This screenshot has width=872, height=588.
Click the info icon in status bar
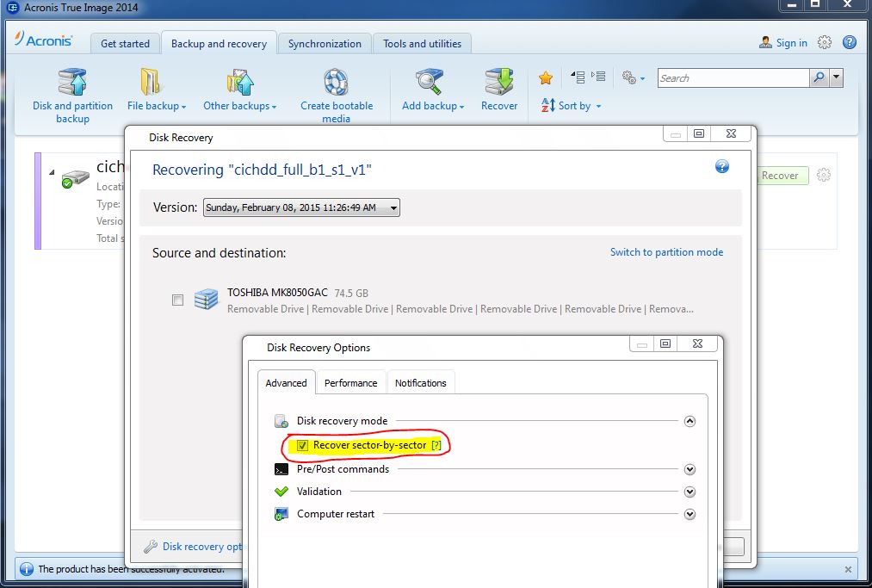click(26, 569)
